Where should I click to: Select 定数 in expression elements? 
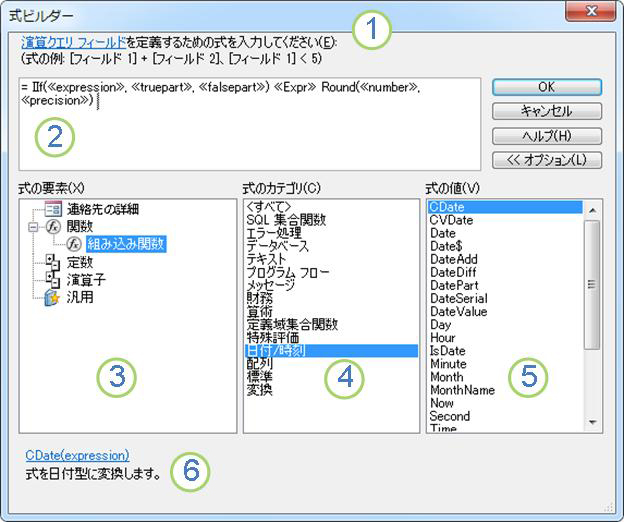(80, 262)
